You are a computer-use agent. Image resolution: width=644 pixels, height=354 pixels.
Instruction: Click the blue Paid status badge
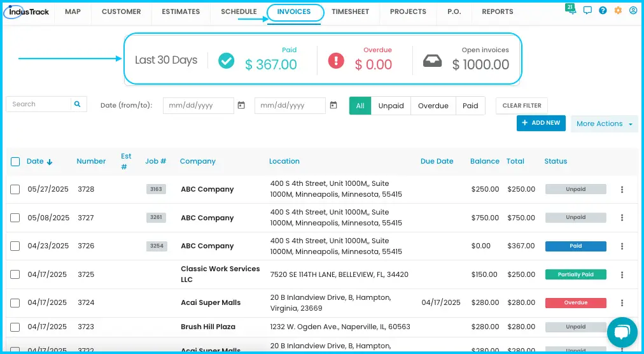[x=576, y=246]
